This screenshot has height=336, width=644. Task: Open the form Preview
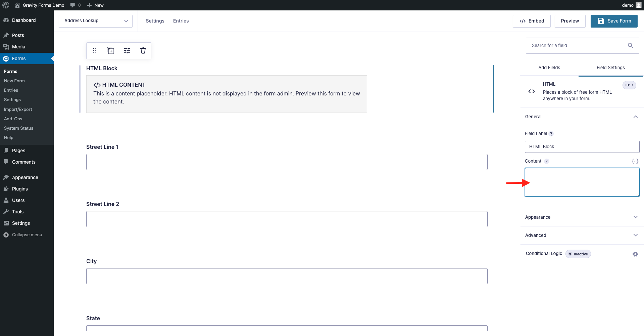[569, 21]
